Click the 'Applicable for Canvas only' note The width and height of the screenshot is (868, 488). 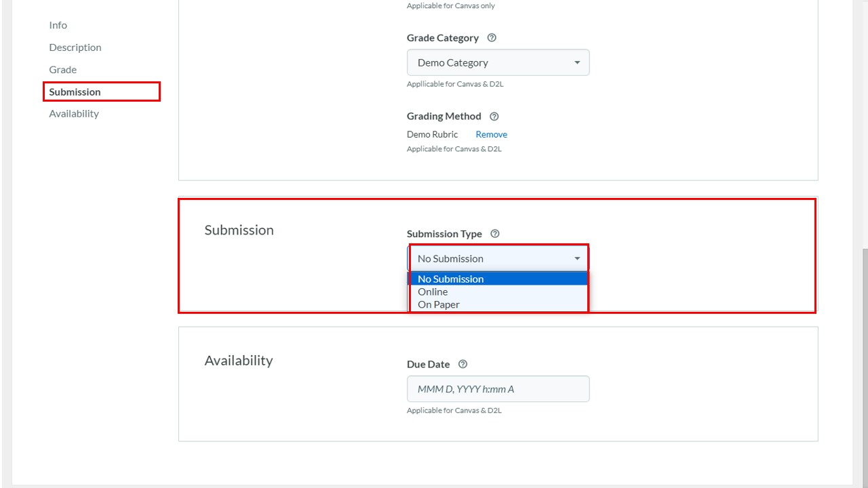(x=451, y=6)
